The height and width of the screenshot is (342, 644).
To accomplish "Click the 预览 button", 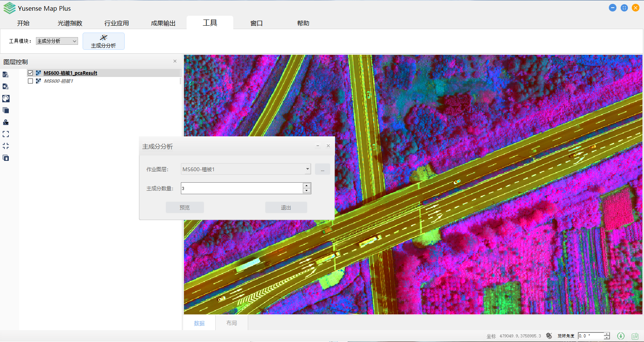I will pos(185,208).
